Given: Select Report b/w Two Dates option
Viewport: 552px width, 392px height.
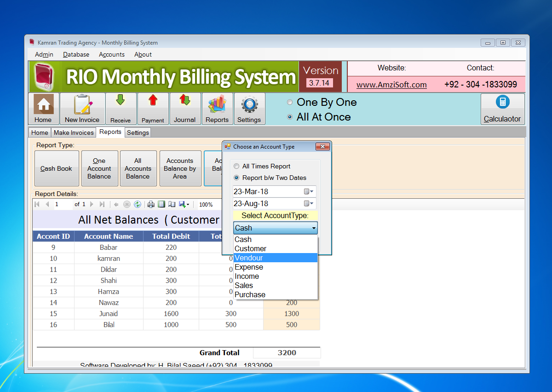Looking at the screenshot, I should coord(236,178).
